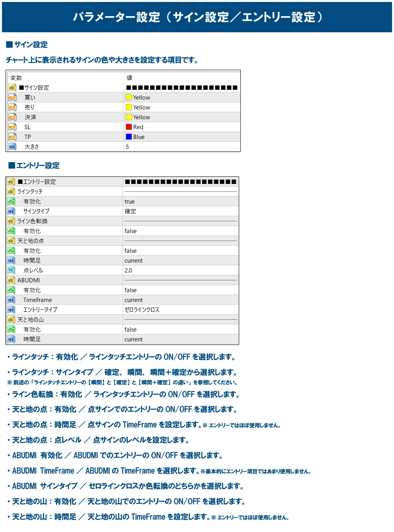
Task: Click the 123 icon beside 大きさ
Action: pyautogui.click(x=12, y=146)
